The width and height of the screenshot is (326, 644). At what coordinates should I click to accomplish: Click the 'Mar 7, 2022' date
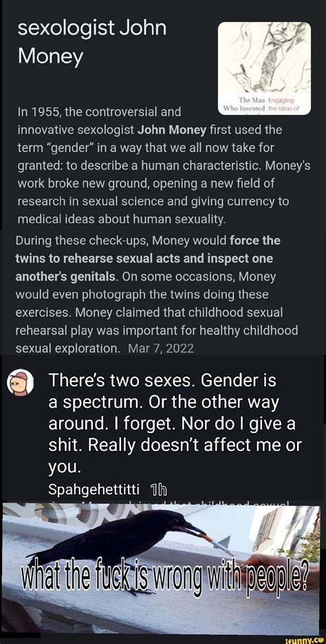tap(161, 348)
